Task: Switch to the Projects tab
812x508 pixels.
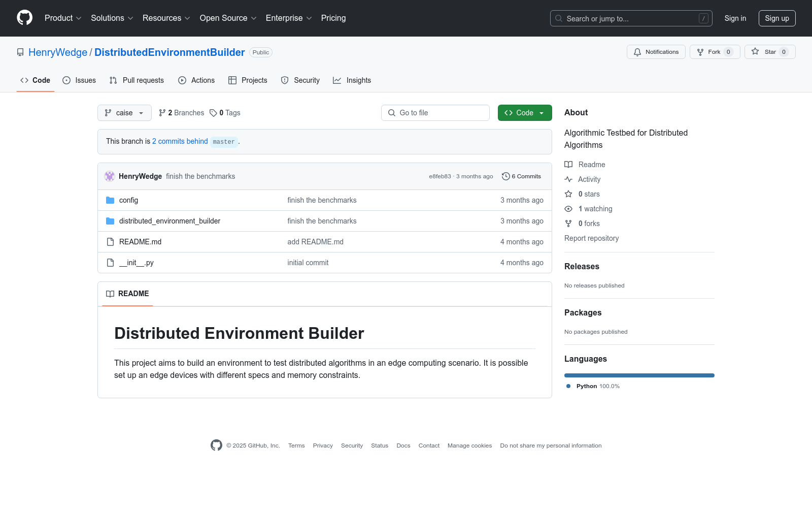Action: pyautogui.click(x=248, y=80)
